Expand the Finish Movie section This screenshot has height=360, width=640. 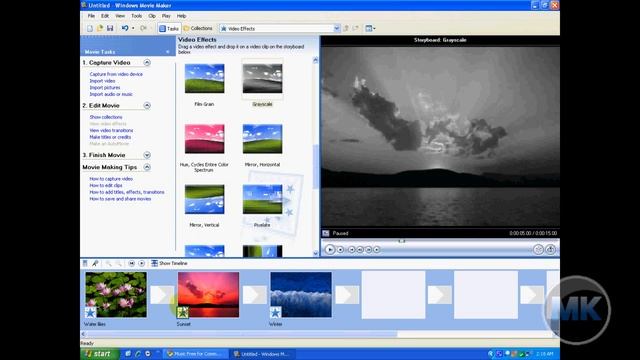point(147,155)
